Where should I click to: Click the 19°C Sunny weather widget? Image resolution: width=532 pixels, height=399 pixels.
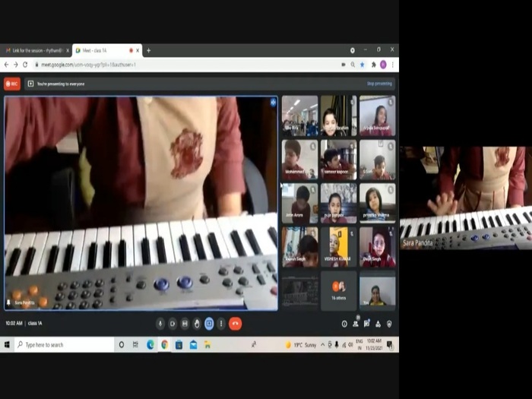[301, 345]
